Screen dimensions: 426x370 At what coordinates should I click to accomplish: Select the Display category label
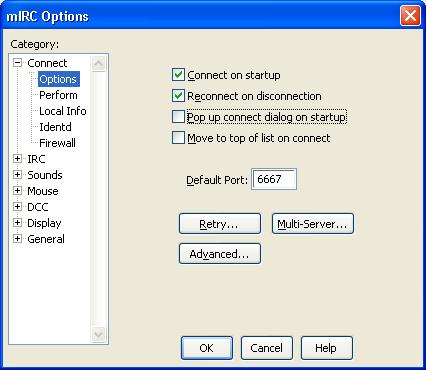click(x=44, y=223)
